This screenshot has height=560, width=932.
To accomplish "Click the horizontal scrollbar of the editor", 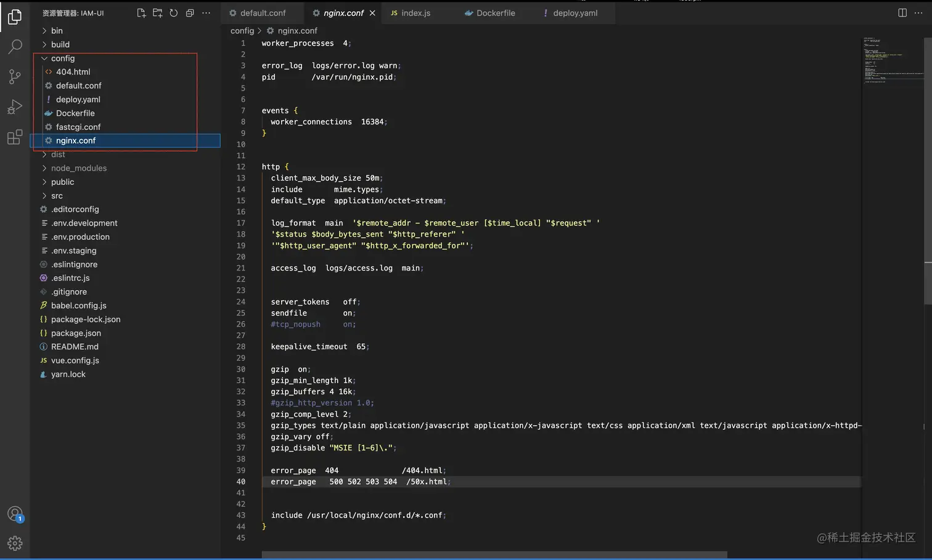I will coord(494,555).
